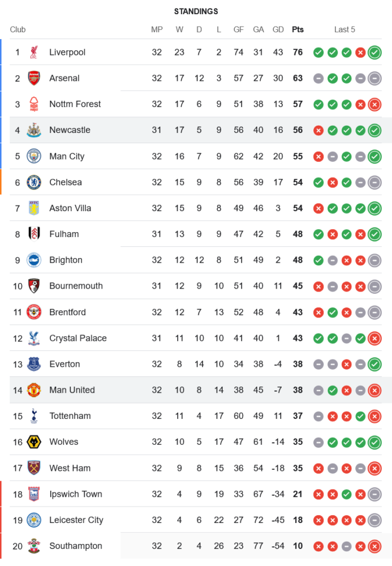Click the Last 5 column header
This screenshot has height=566, width=392.
coord(344,29)
